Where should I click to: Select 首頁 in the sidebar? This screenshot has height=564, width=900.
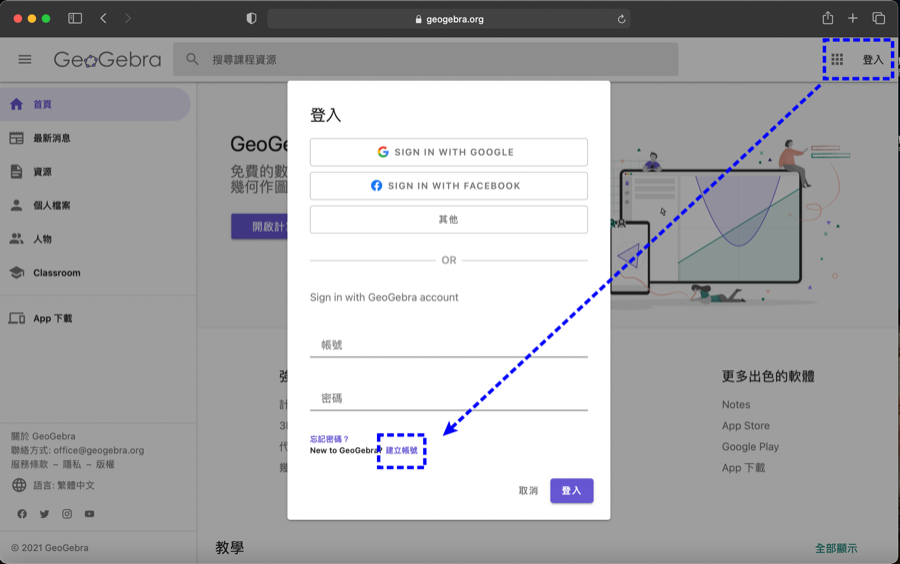click(x=95, y=104)
